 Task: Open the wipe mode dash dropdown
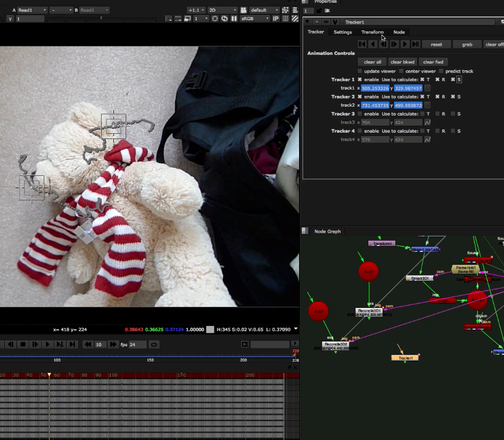point(62,10)
